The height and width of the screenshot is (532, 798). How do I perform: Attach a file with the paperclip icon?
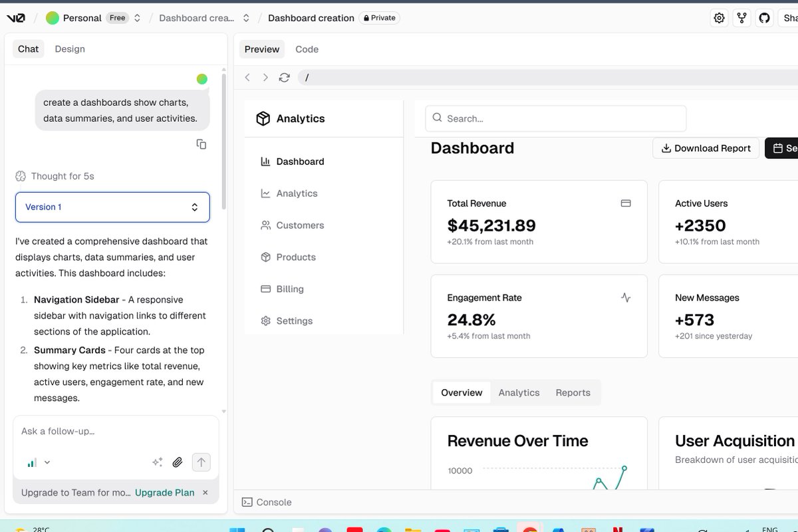pos(178,462)
